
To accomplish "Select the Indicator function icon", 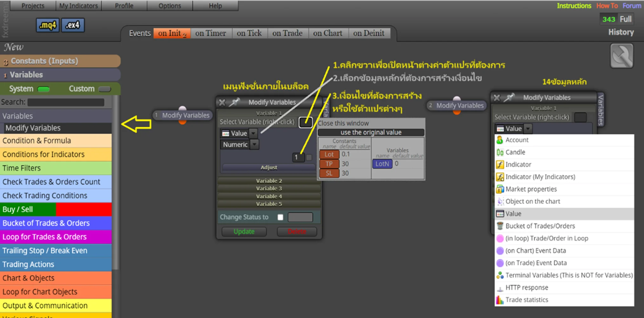I will click(500, 164).
